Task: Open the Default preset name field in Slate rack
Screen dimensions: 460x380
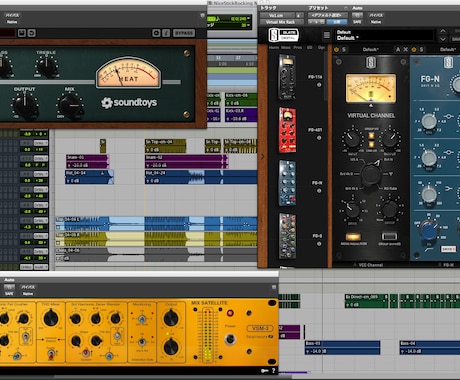Action: tap(385, 35)
